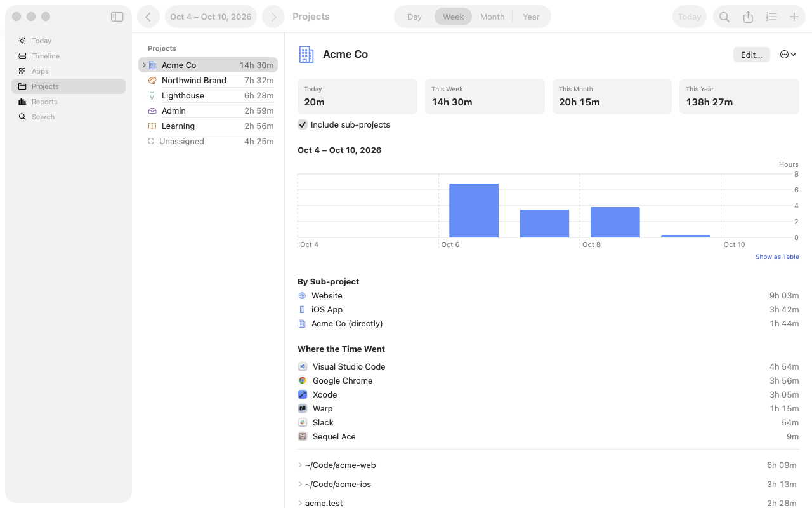812x508 pixels.
Task: Toggle the sidebar visibility icon
Action: (x=117, y=17)
